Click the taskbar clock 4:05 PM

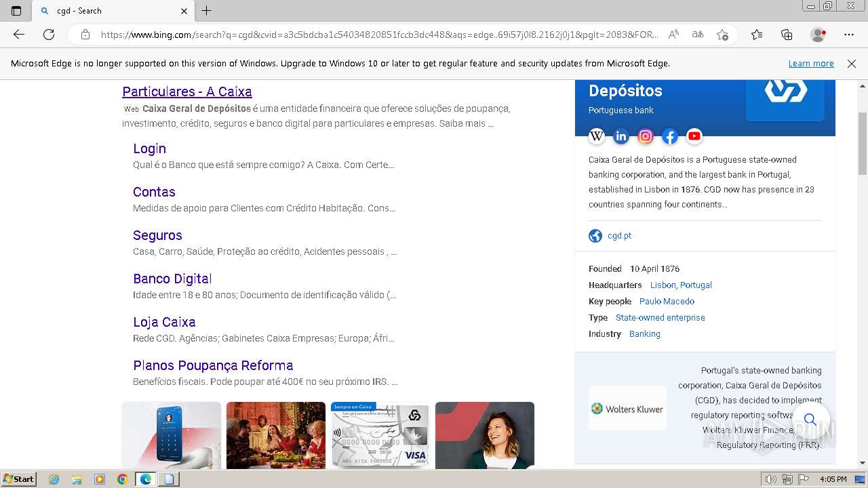pyautogui.click(x=833, y=479)
